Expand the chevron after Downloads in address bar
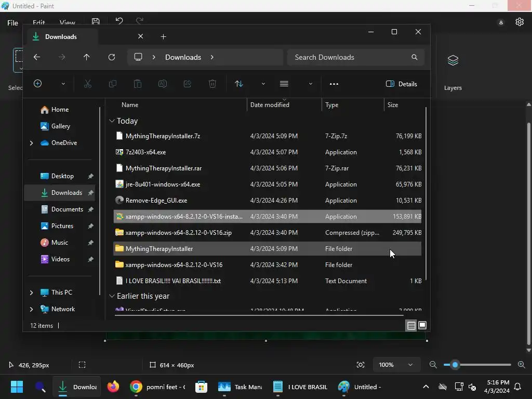The width and height of the screenshot is (532, 399). 212,57
